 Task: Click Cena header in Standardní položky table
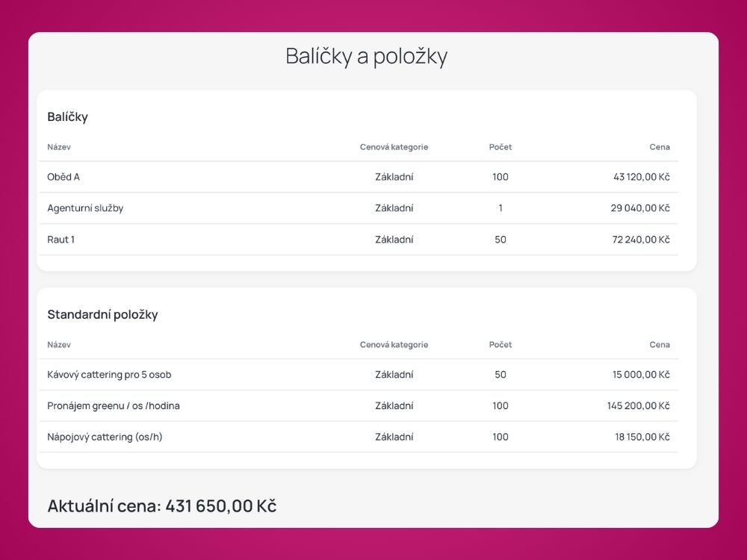(660, 345)
